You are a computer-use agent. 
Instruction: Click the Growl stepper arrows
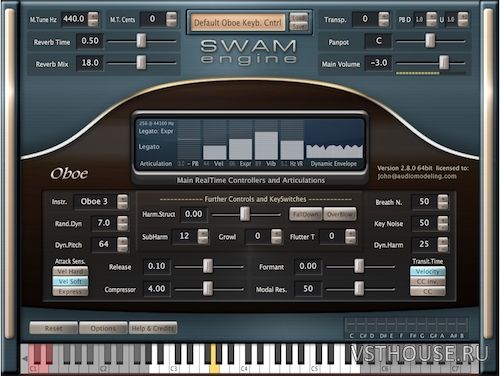tap(276, 236)
